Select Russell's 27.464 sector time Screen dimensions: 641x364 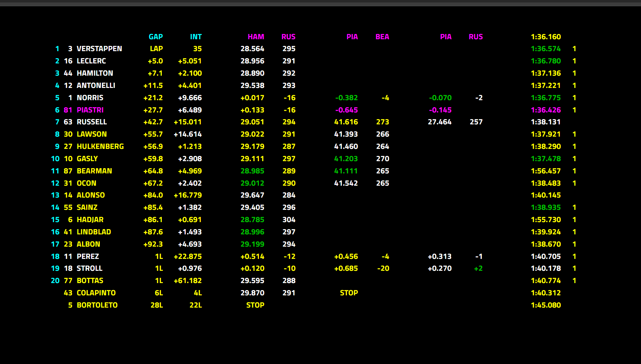point(440,122)
